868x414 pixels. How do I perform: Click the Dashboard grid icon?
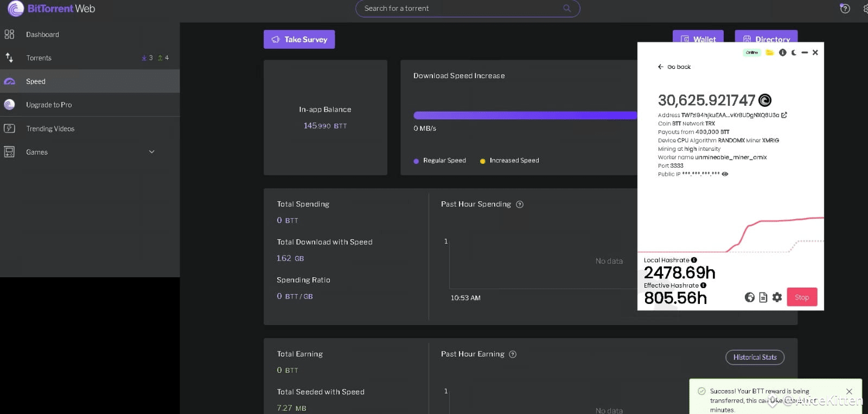pos(9,34)
